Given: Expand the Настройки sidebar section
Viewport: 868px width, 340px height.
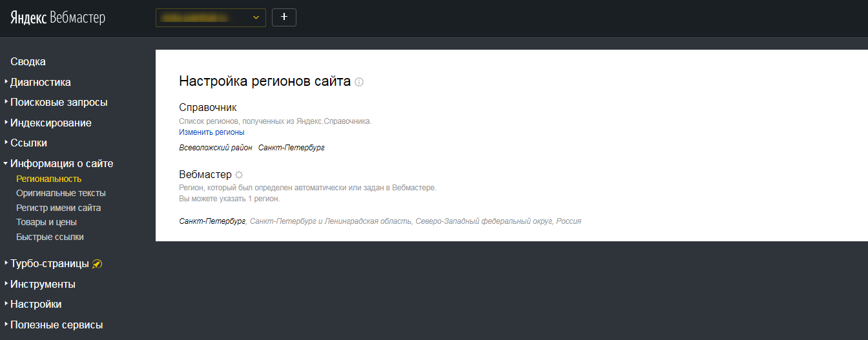Looking at the screenshot, I should tap(36, 304).
